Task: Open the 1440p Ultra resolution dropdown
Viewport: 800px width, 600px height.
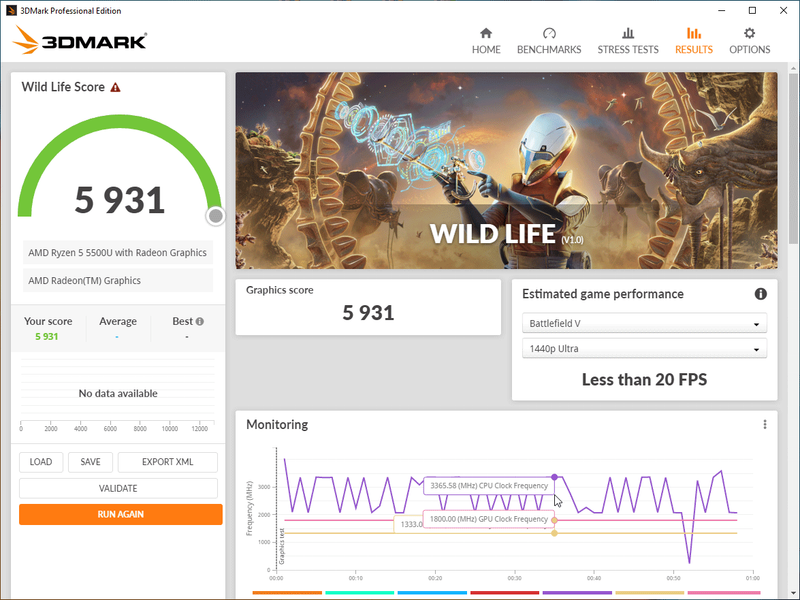Action: 644,349
